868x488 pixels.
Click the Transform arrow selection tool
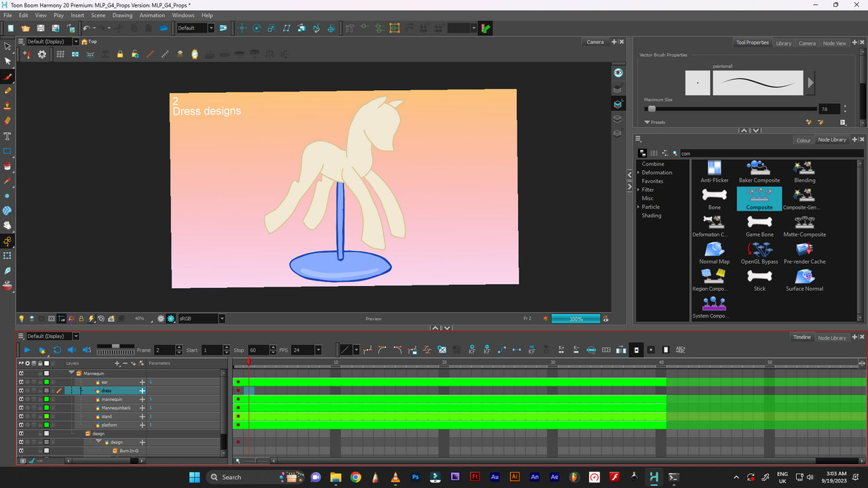7,46
